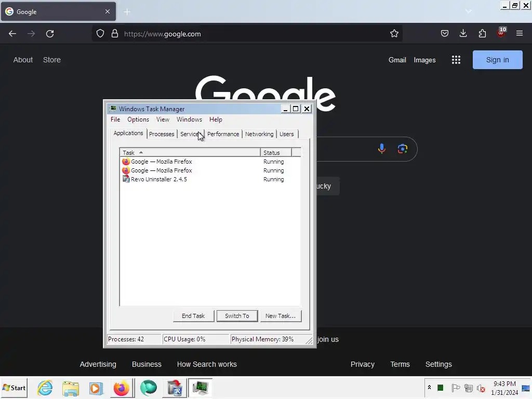This screenshot has width=532, height=399.
Task: Reload the Google page
Action: click(x=50, y=34)
